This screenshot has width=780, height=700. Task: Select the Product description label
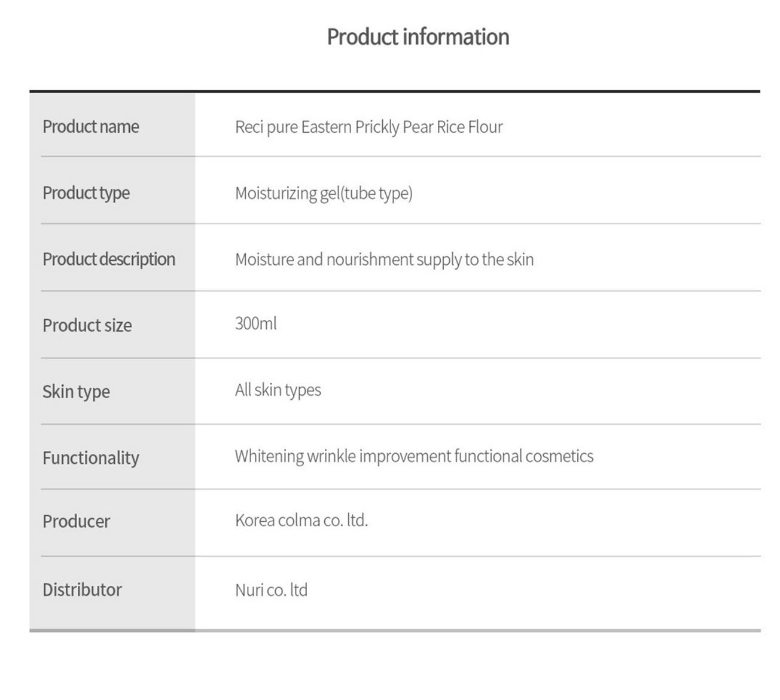(108, 259)
